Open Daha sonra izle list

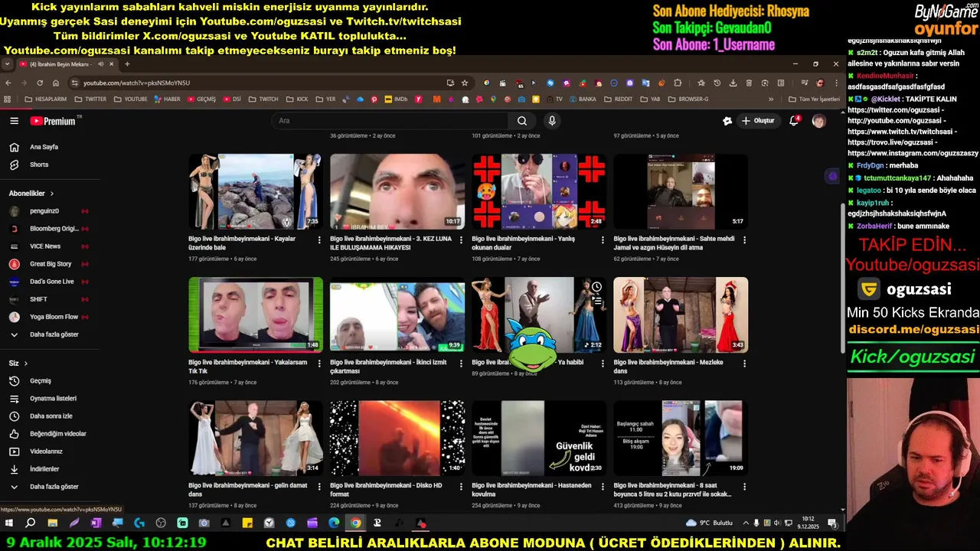(50, 416)
